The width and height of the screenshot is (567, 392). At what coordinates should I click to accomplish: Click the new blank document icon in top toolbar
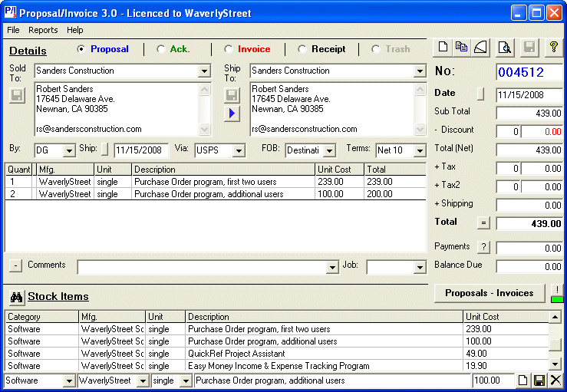click(x=443, y=48)
